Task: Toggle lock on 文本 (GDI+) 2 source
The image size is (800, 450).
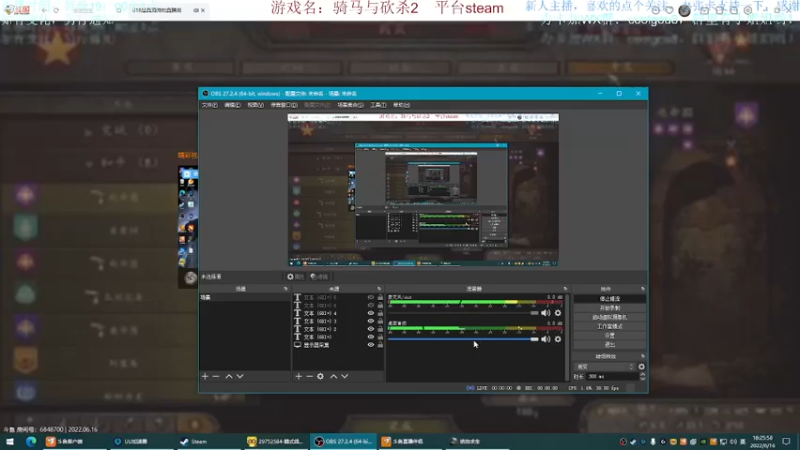Action: pyautogui.click(x=380, y=329)
